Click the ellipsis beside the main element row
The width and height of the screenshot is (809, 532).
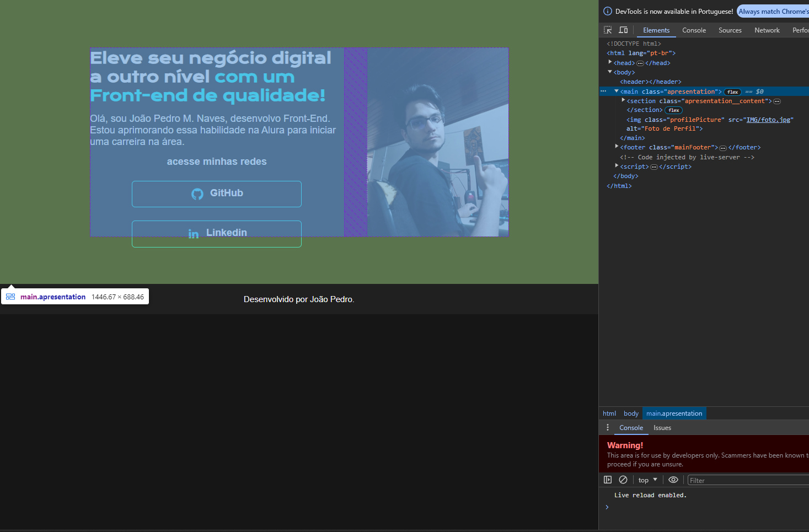click(603, 92)
